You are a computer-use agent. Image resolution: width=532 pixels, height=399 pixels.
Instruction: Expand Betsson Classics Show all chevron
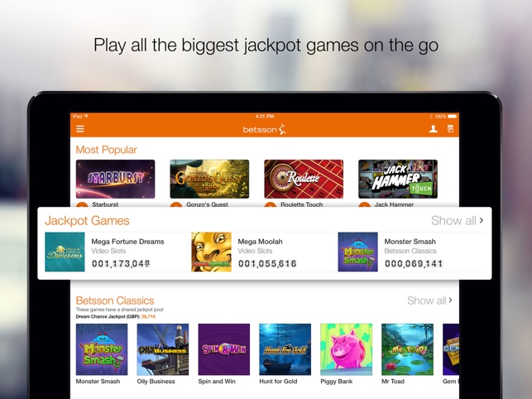451,300
